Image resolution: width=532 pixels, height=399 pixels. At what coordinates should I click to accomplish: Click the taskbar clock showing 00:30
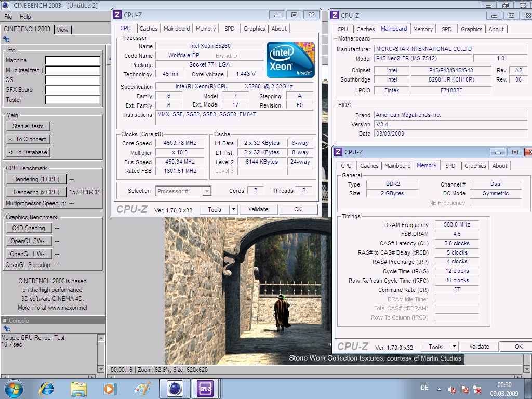(504, 389)
